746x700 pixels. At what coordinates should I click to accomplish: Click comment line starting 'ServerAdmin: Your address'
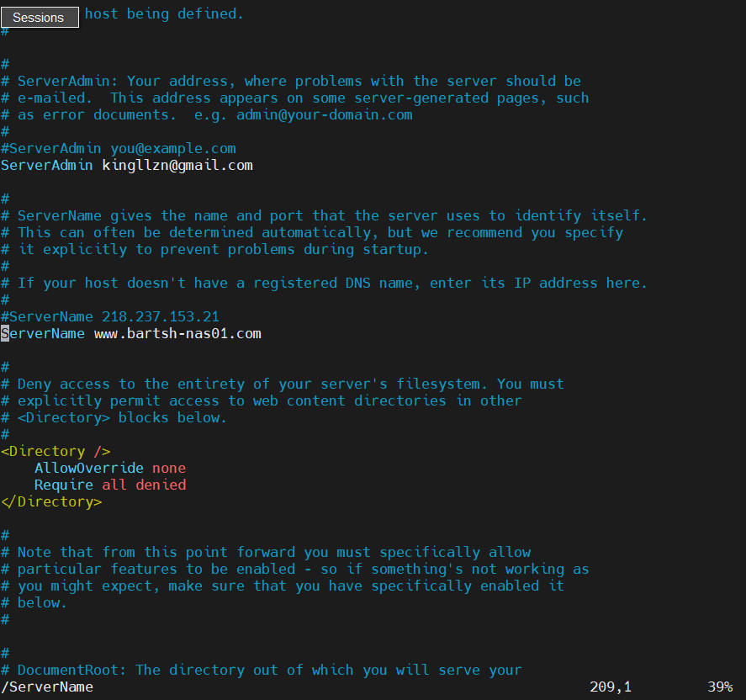point(291,82)
